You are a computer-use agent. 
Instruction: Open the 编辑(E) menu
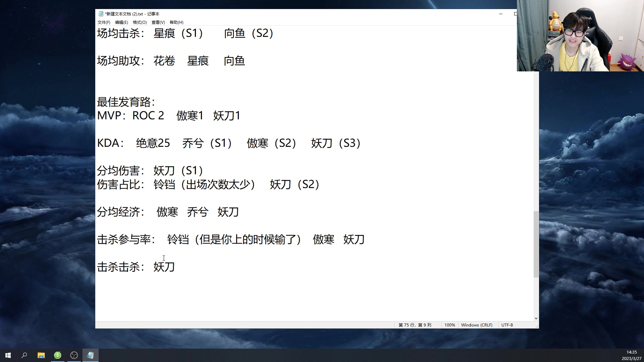click(121, 22)
